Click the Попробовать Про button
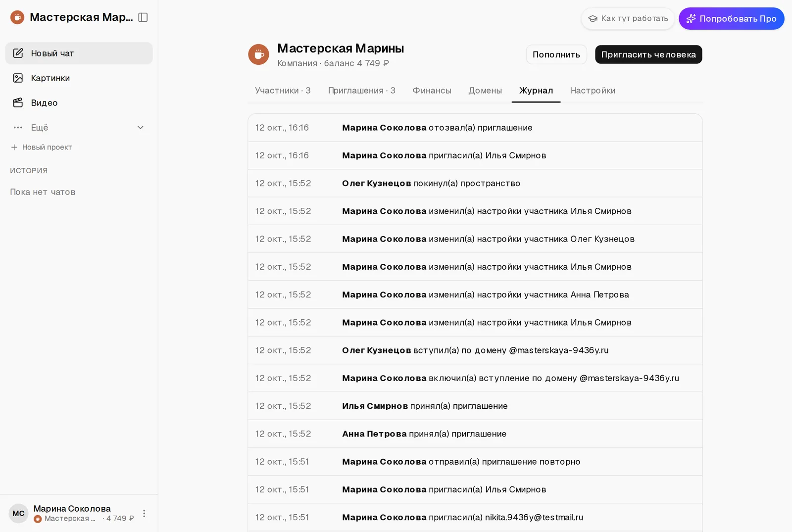The width and height of the screenshot is (792, 532). 732,18
